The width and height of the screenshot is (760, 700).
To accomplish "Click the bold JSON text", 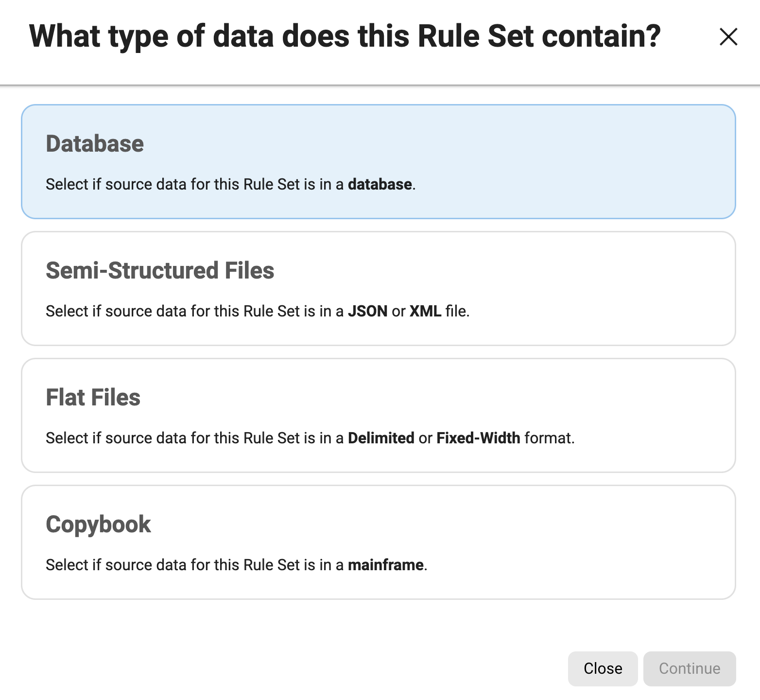I will pyautogui.click(x=368, y=311).
